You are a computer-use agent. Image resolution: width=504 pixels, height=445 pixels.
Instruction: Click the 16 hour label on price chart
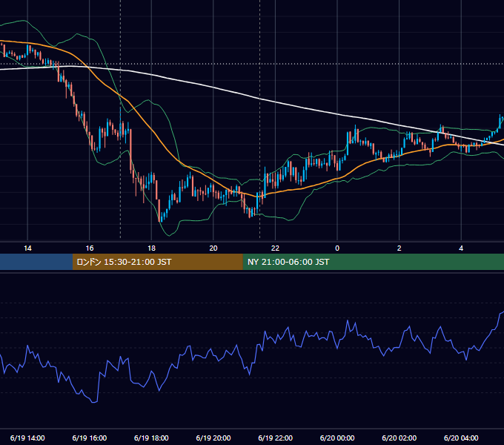pos(90,248)
